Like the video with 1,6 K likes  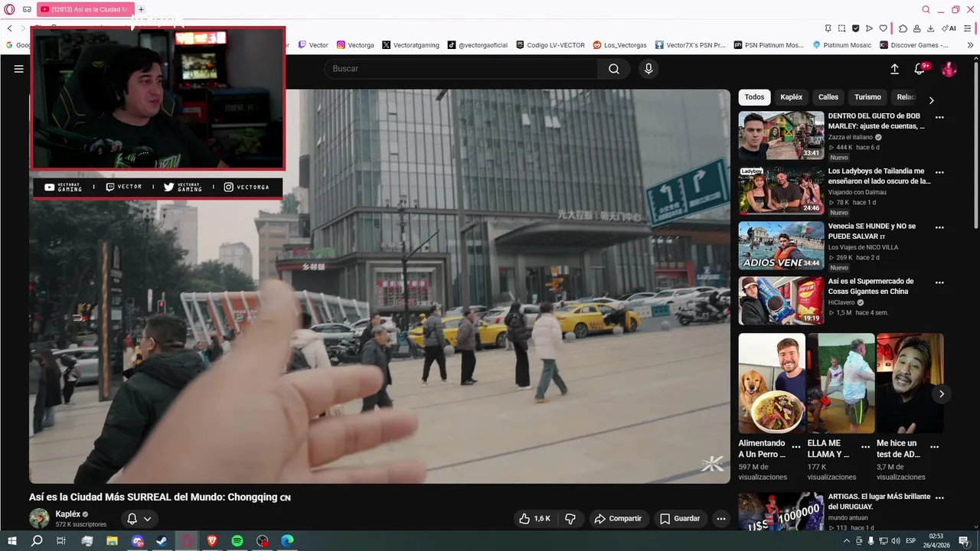[534, 518]
